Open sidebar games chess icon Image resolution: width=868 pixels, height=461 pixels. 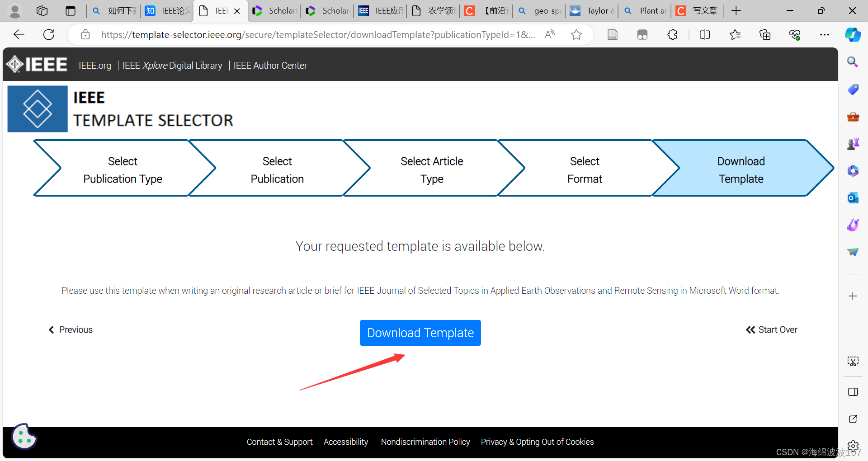853,144
